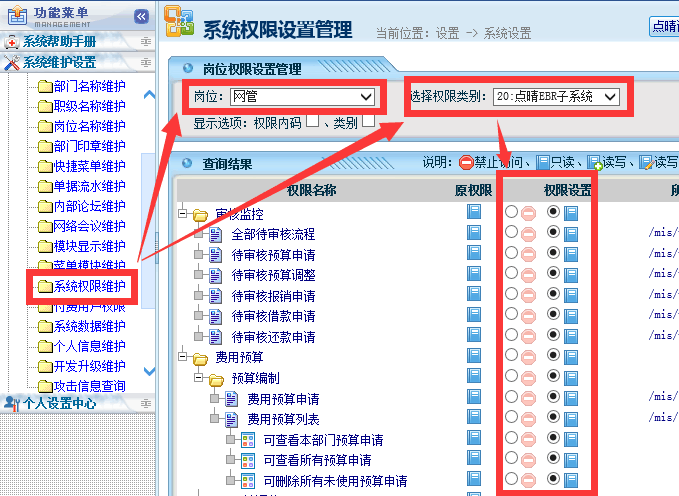Image resolution: width=679 pixels, height=496 pixels.
Task: Click the 查询结果 panel header icon
Action: (x=186, y=163)
